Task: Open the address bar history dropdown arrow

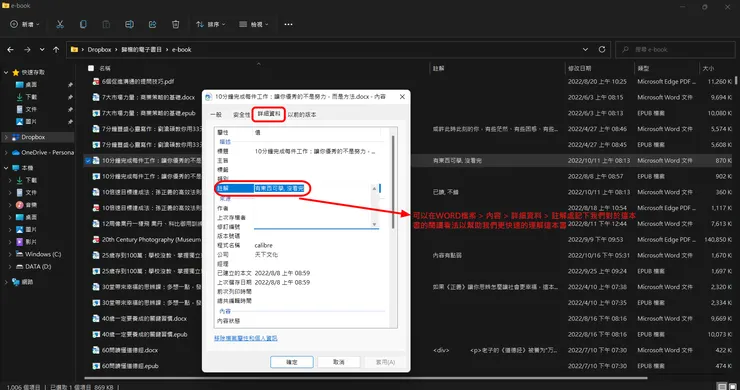Action: (x=585, y=49)
